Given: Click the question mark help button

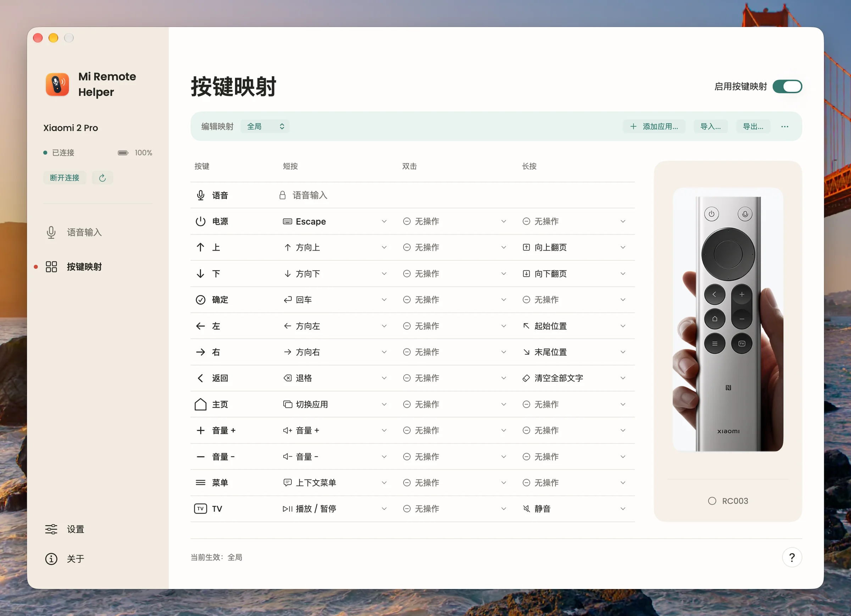Looking at the screenshot, I should coord(792,557).
